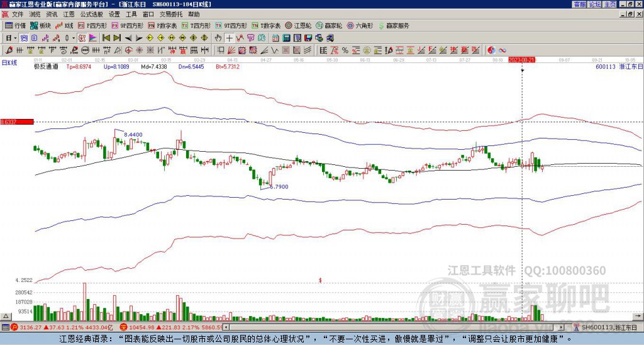Screen dimensions: 644x345
Task: Click the highlighted 2023-08-21 date marker
Action: click(521, 60)
